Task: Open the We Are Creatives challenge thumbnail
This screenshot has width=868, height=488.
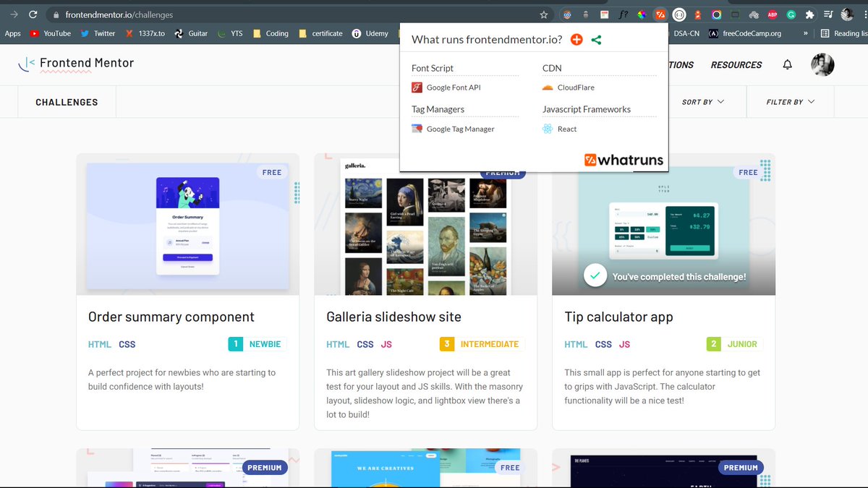Action: pyautogui.click(x=426, y=468)
